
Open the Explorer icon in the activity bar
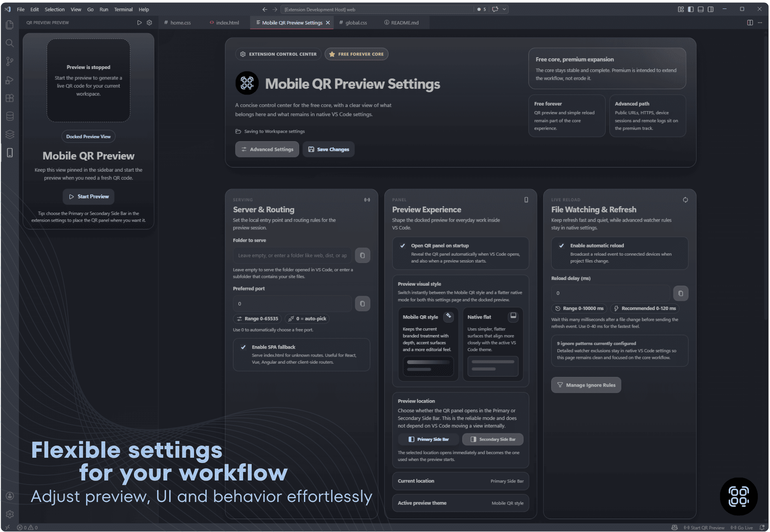pos(9,24)
